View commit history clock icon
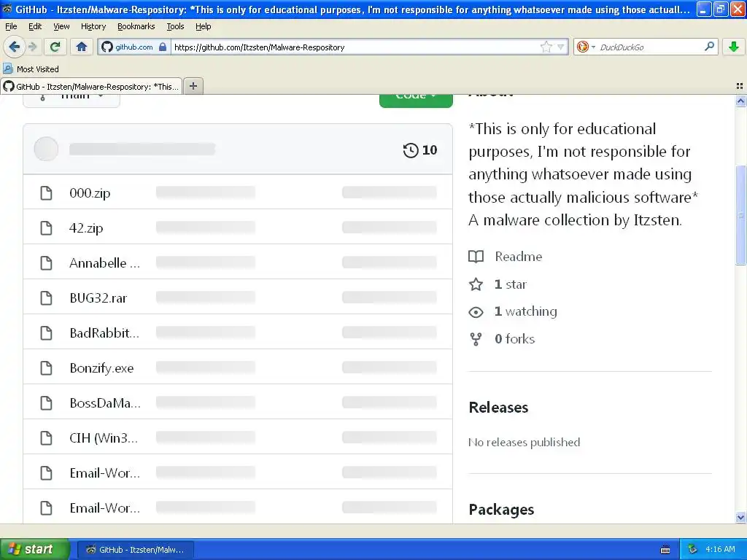The height and width of the screenshot is (560, 747). (x=410, y=150)
